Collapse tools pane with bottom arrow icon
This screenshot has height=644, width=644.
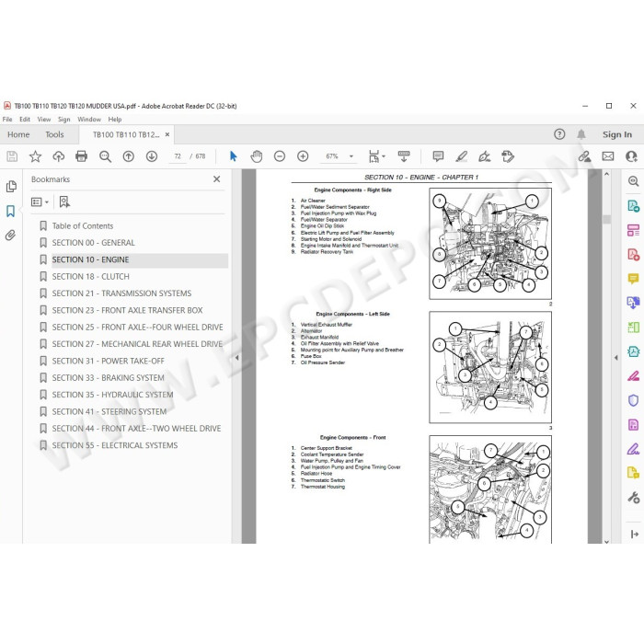[634, 534]
